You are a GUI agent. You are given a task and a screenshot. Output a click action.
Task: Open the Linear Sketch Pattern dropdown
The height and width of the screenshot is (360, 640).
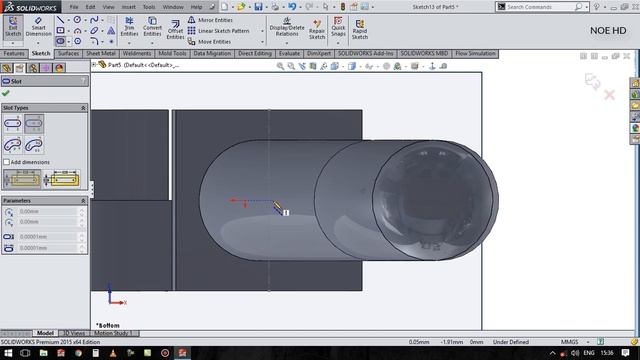click(262, 31)
